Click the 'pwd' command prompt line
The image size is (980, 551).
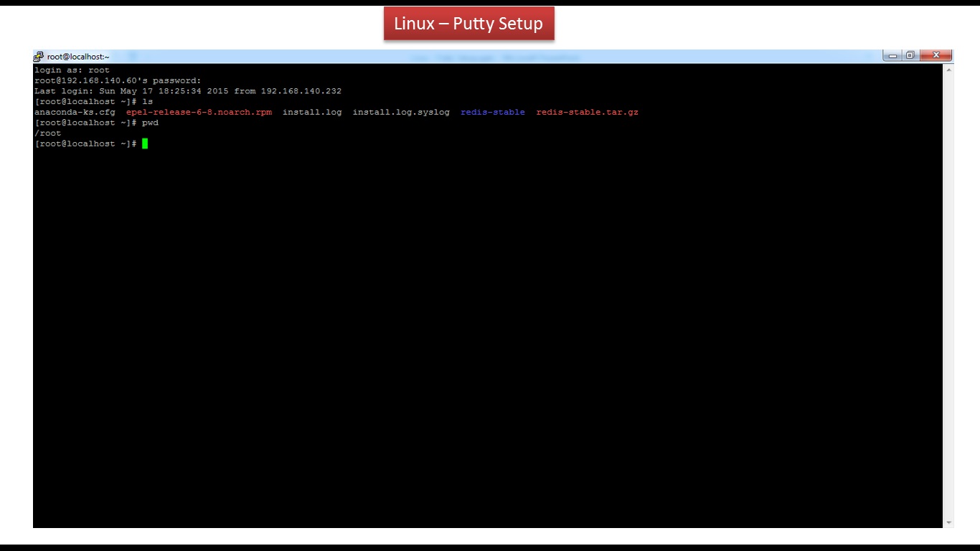(x=96, y=123)
